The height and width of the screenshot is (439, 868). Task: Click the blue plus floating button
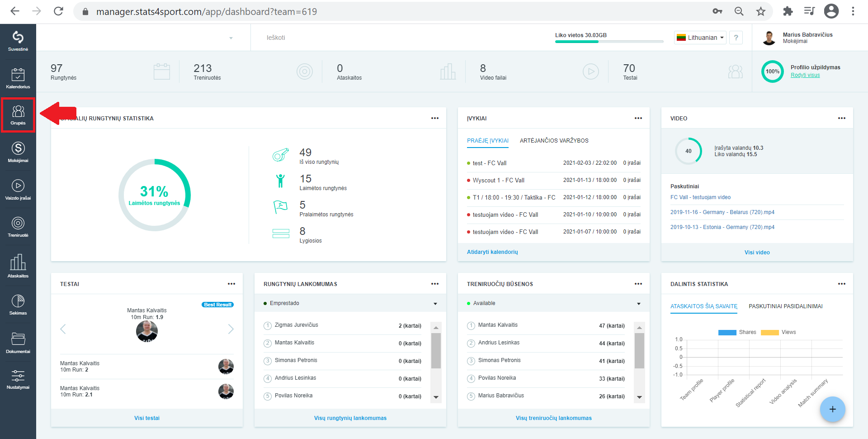click(x=833, y=409)
